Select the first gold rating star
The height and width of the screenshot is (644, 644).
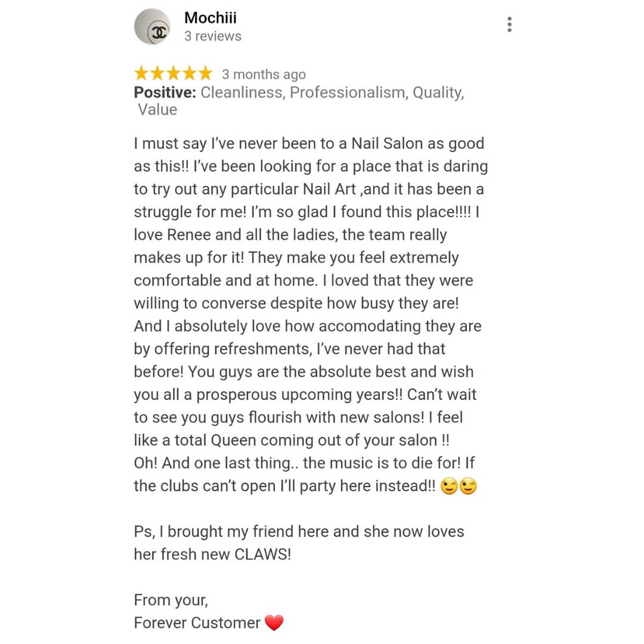tap(141, 73)
